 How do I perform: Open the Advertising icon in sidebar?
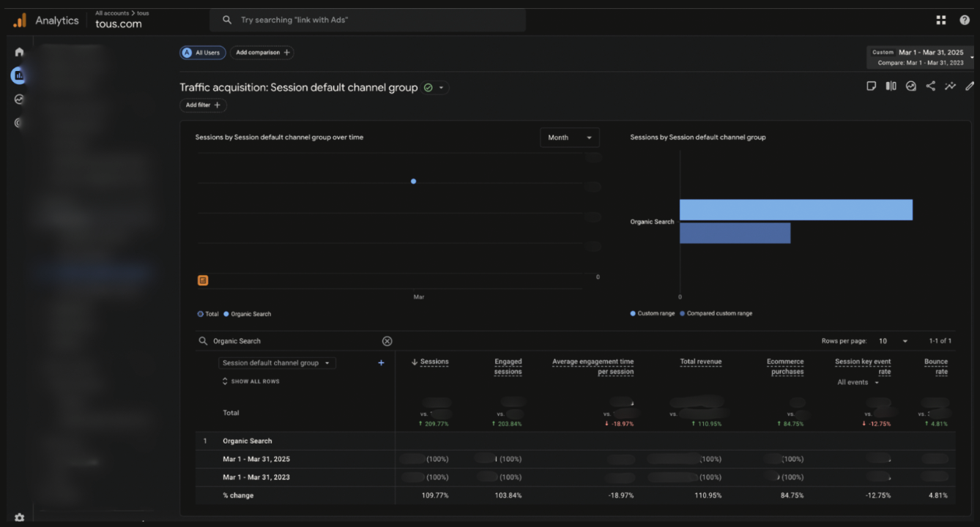19,122
